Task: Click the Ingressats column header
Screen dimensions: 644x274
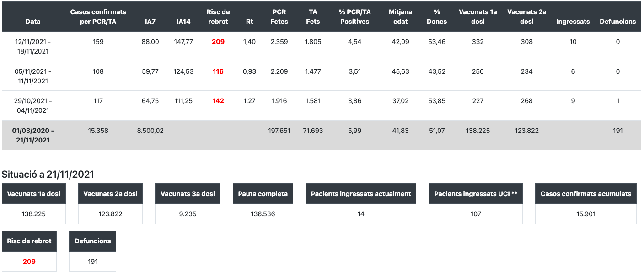Action: (573, 22)
